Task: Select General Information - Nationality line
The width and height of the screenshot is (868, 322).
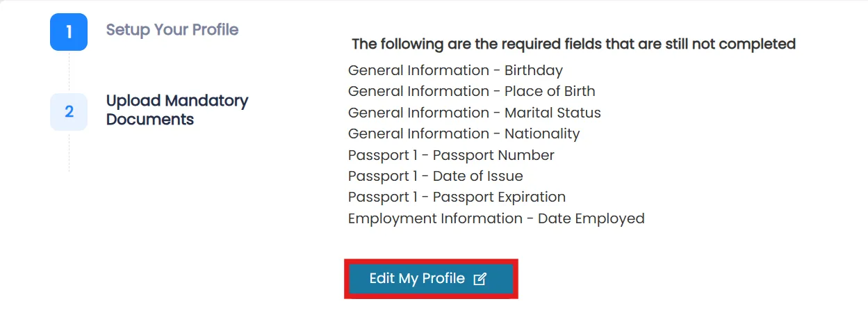Action: [464, 134]
